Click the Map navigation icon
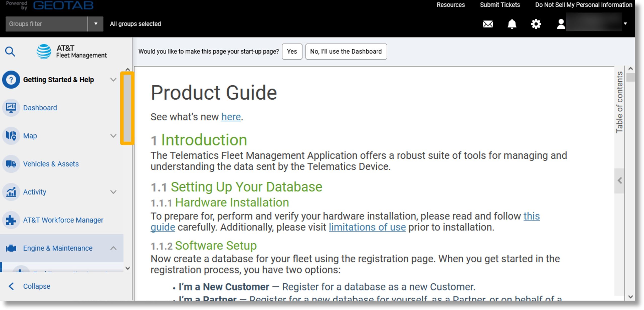This screenshot has width=644, height=310. tap(11, 135)
